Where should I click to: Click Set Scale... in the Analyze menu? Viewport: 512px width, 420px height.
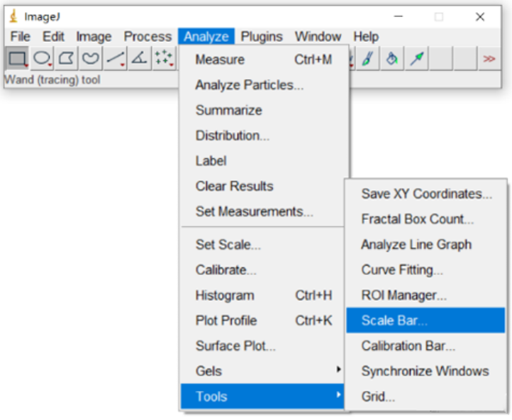pyautogui.click(x=228, y=245)
